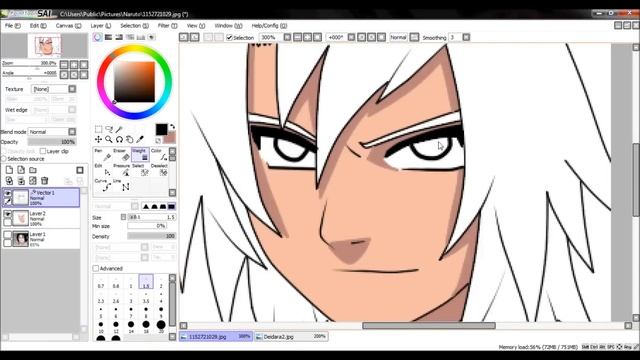The image size is (640, 360).
Task: Select brush size 3.5 preset
Action: pos(146,297)
